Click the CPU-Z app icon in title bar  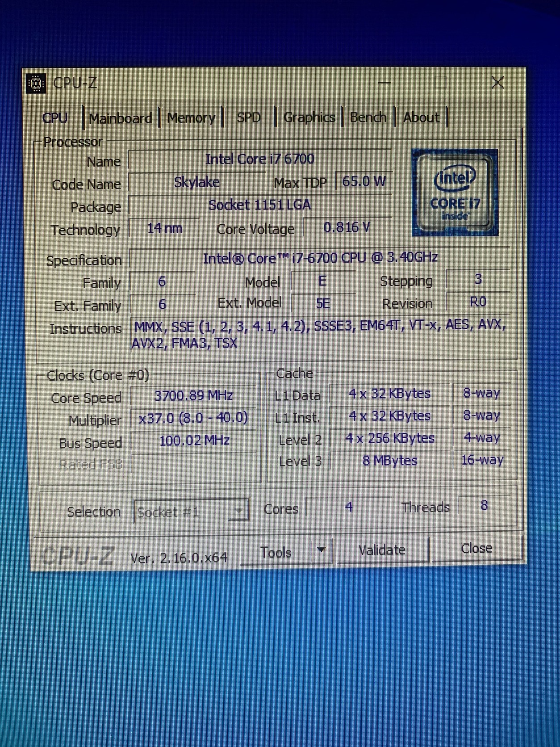point(36,83)
